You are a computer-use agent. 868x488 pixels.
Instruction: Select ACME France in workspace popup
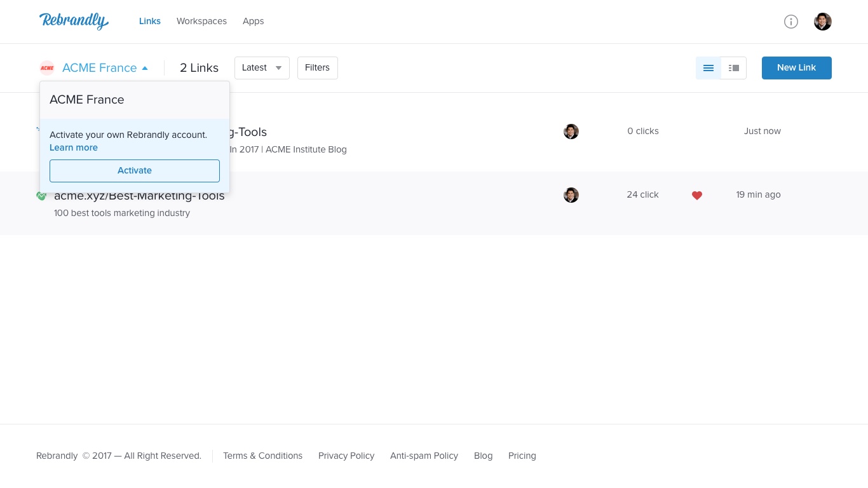(x=135, y=100)
